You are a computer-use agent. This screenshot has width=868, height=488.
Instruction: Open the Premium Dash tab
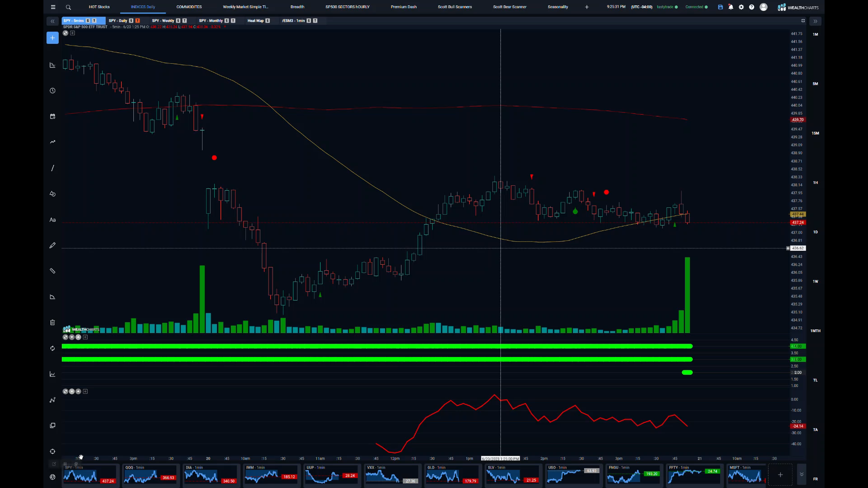click(x=404, y=7)
